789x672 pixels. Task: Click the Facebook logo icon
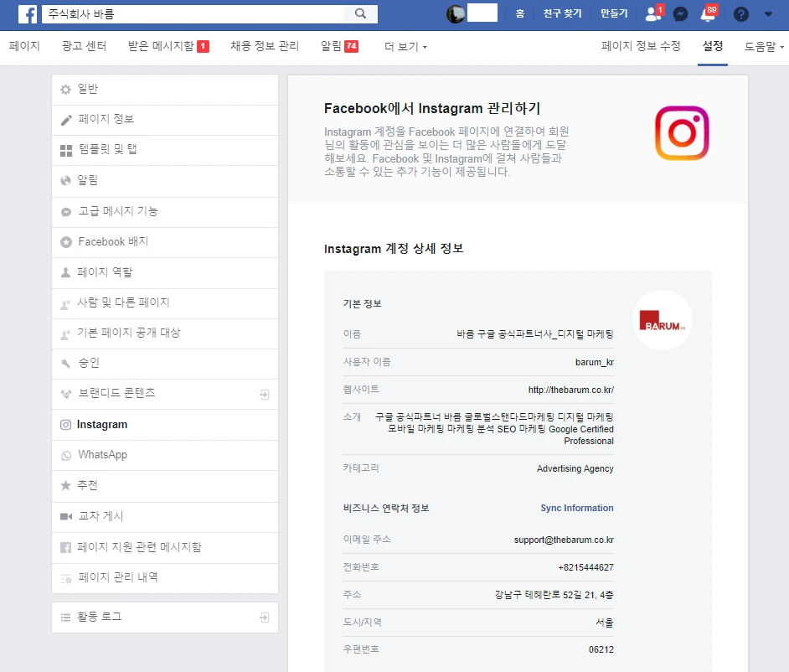pyautogui.click(x=28, y=14)
